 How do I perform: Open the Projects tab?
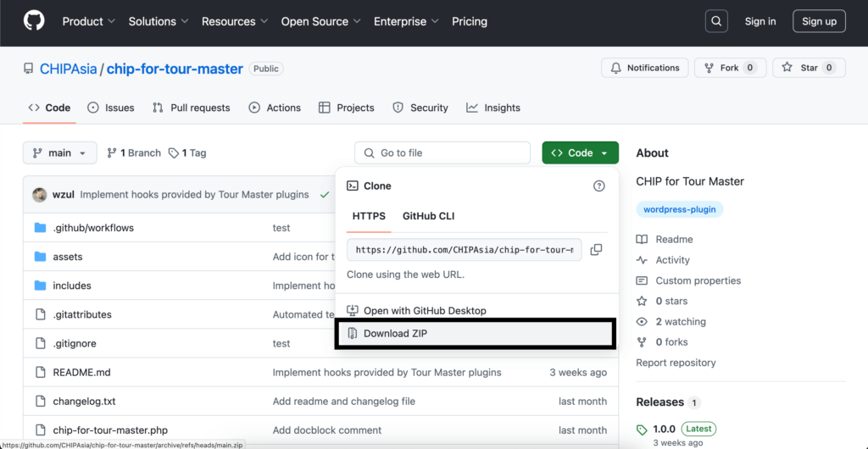click(347, 108)
